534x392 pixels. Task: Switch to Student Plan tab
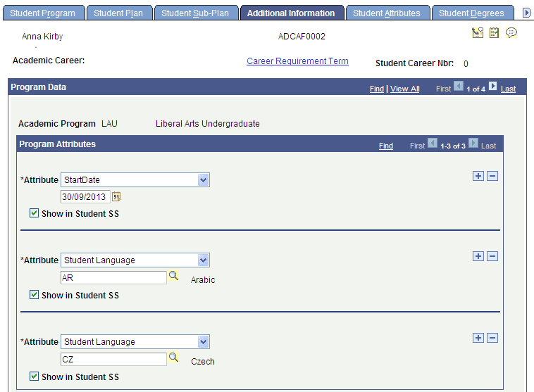click(x=118, y=13)
